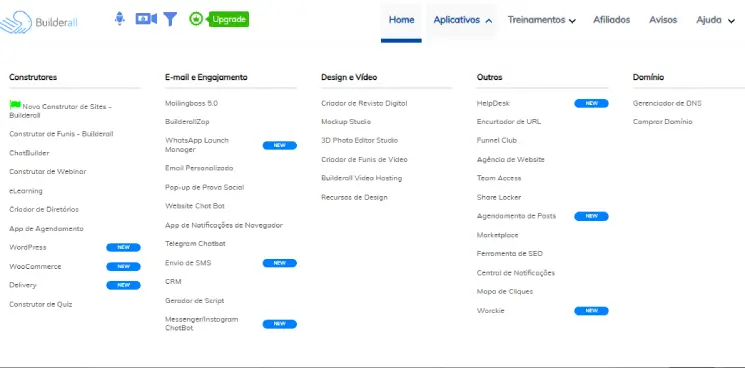Open Mapa de Cliques
Image resolution: width=745 pixels, height=368 pixels.
pyautogui.click(x=505, y=292)
